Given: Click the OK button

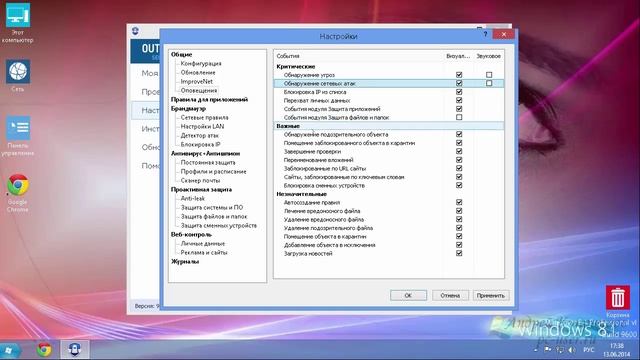Looking at the screenshot, I should [x=408, y=295].
